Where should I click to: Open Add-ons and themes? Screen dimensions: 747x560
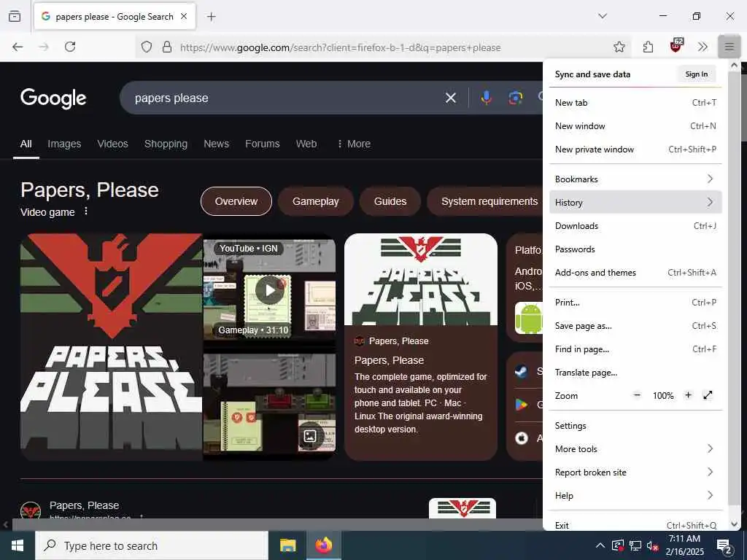pos(635,273)
